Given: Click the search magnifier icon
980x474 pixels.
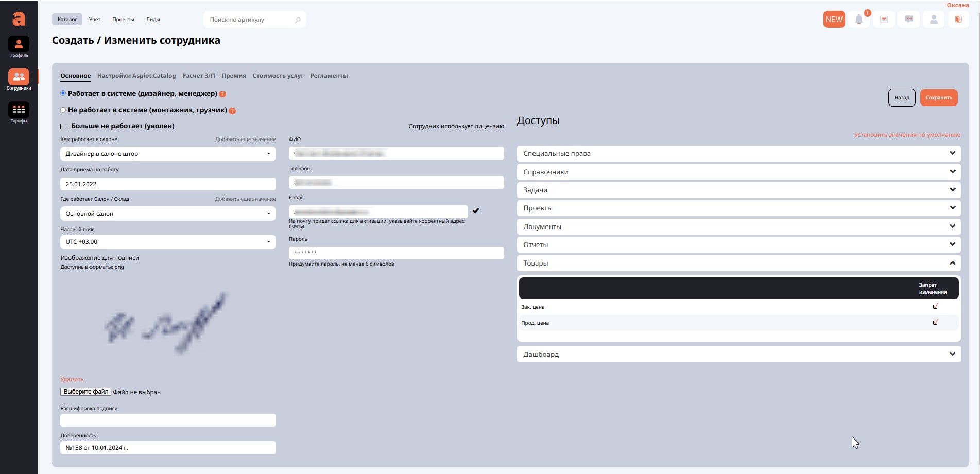Looking at the screenshot, I should pos(298,20).
